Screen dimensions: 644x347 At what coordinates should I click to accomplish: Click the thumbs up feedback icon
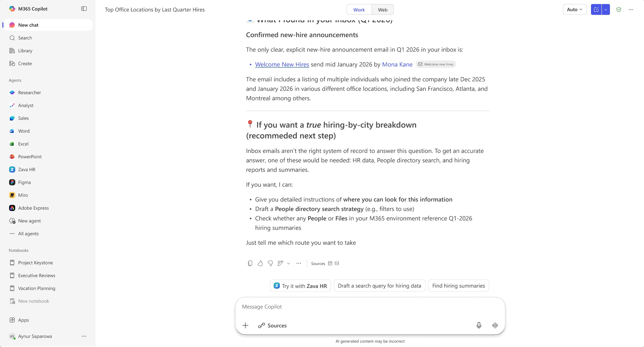pyautogui.click(x=260, y=263)
